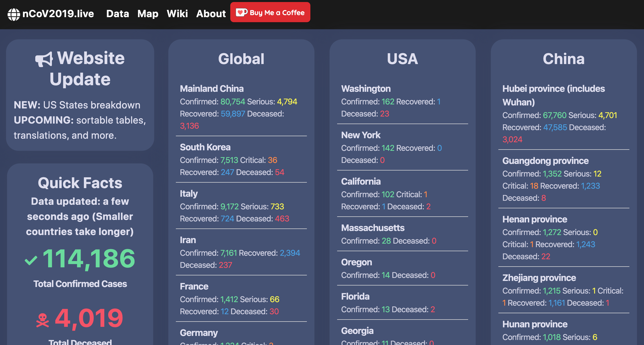The height and width of the screenshot is (345, 644).
Task: Click the Global panel heading
Action: (241, 59)
